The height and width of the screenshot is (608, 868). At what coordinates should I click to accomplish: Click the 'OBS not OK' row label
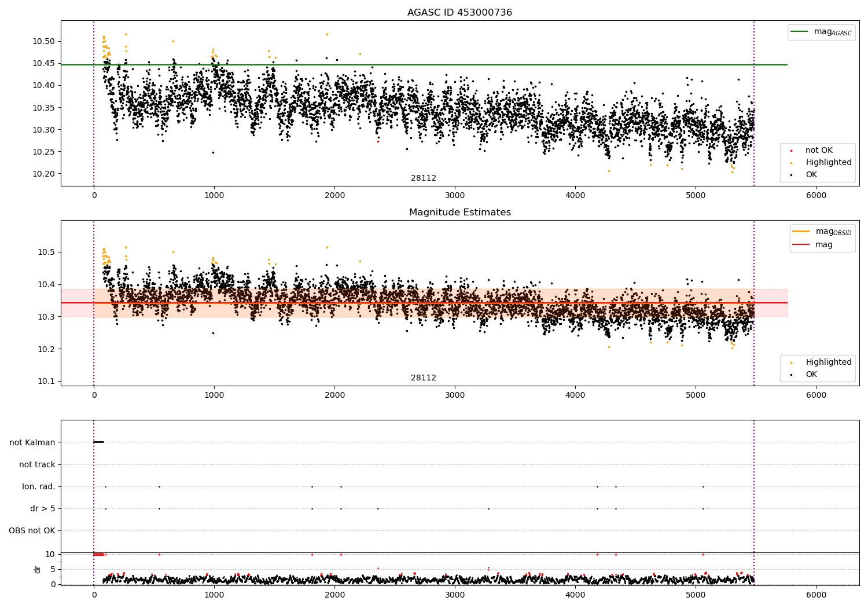pos(32,530)
